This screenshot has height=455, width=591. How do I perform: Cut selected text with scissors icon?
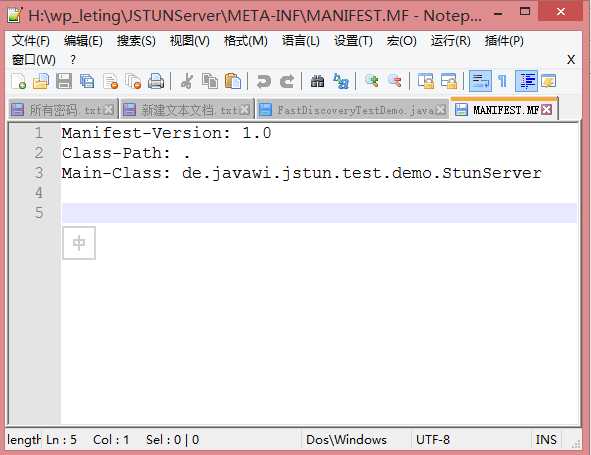coord(187,81)
